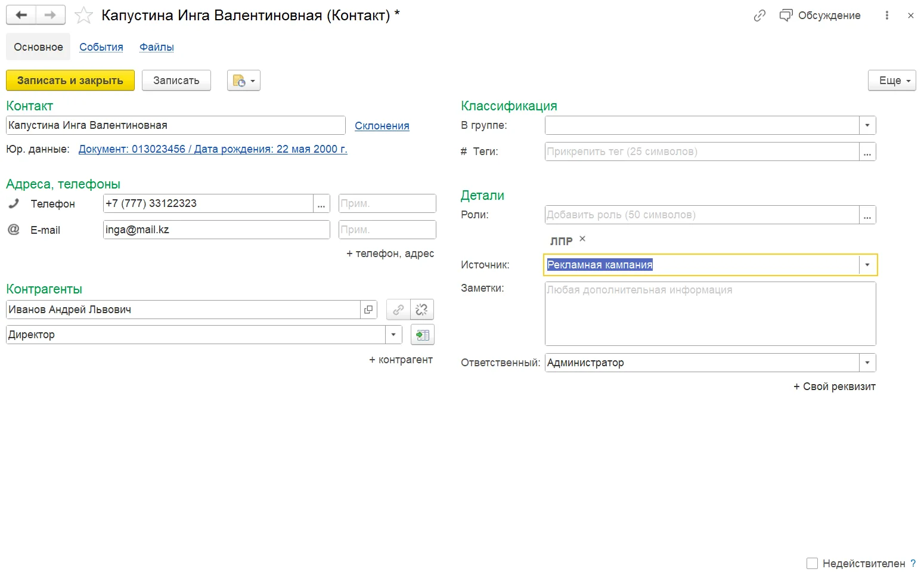Click the E-mail @ icon
The width and height of the screenshot is (924, 572).
tap(14, 230)
